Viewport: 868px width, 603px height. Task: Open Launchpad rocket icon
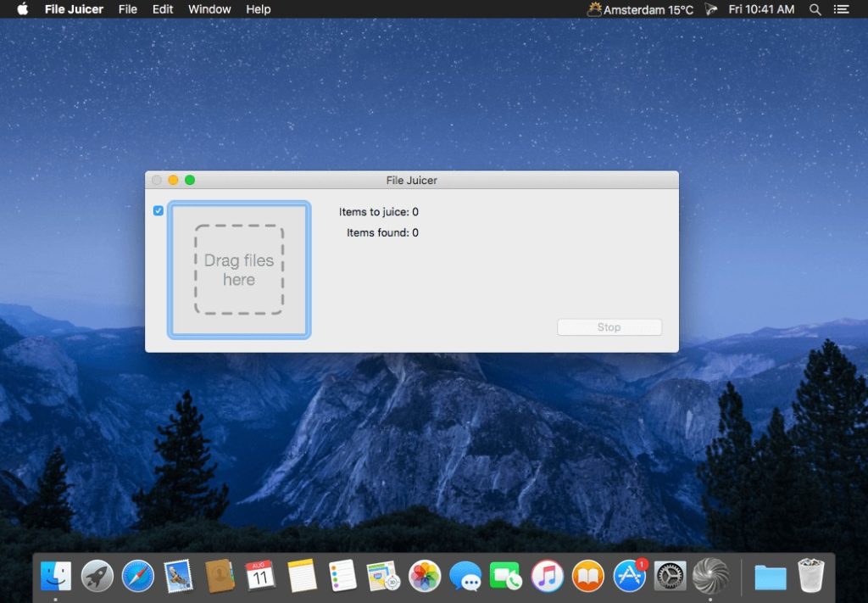click(x=97, y=577)
